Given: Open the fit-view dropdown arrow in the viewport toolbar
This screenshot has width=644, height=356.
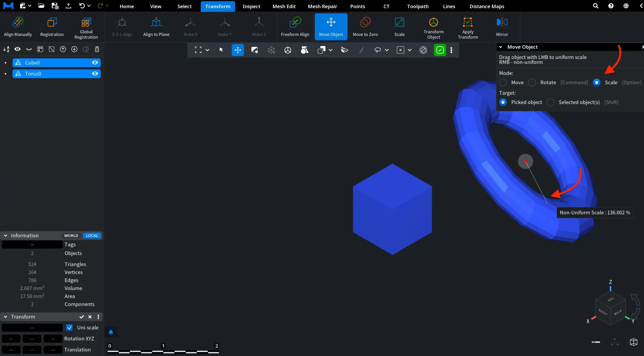Looking at the screenshot, I should tap(207, 50).
